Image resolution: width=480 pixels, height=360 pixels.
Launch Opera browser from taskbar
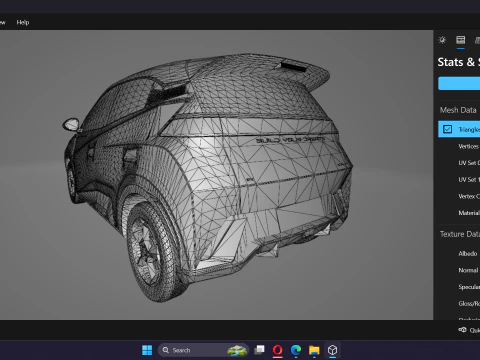pyautogui.click(x=278, y=350)
